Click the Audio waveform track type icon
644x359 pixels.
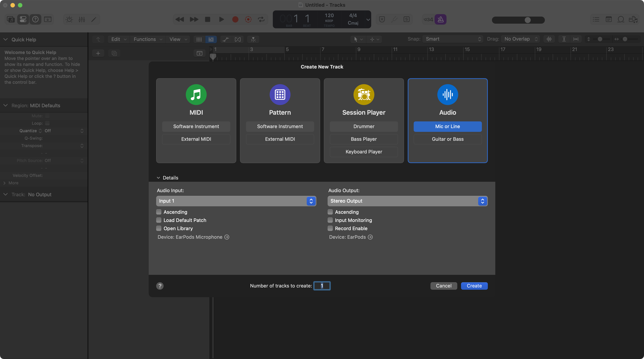click(447, 94)
